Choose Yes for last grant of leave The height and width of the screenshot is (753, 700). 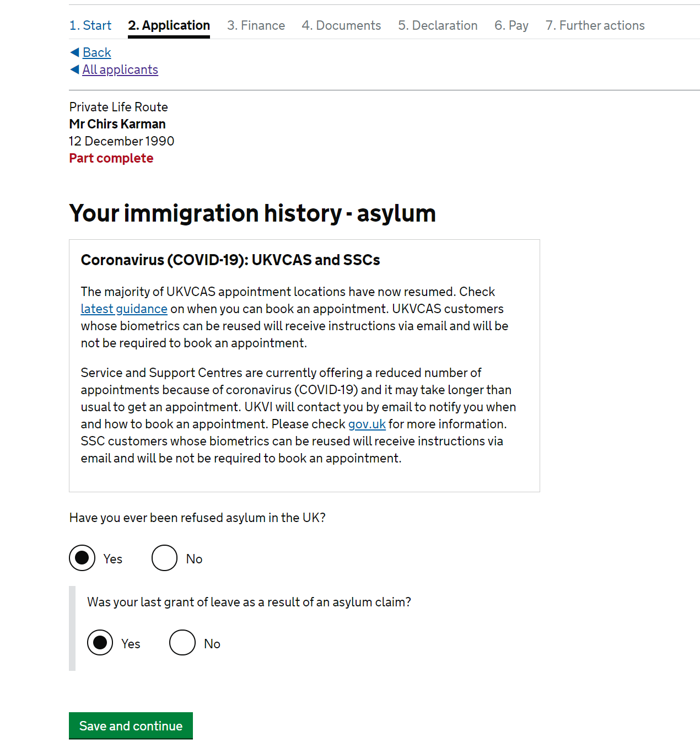click(100, 643)
